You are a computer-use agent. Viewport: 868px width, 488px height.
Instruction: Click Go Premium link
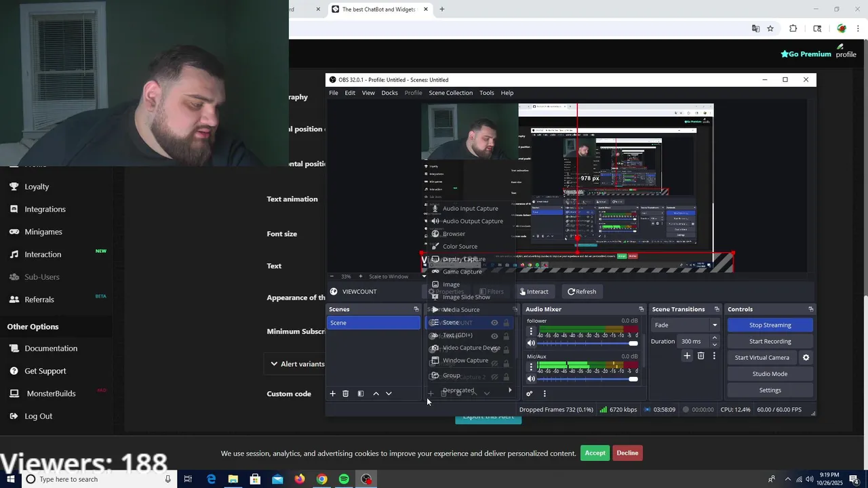tap(806, 54)
